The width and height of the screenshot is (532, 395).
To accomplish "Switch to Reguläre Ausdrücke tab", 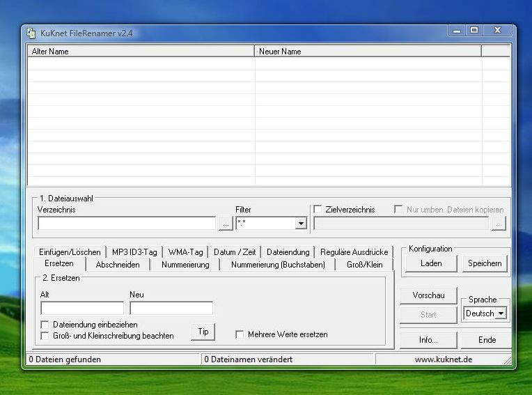I will (x=354, y=252).
